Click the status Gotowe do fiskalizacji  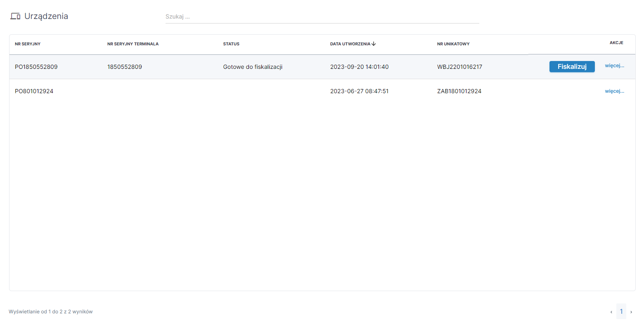click(253, 67)
